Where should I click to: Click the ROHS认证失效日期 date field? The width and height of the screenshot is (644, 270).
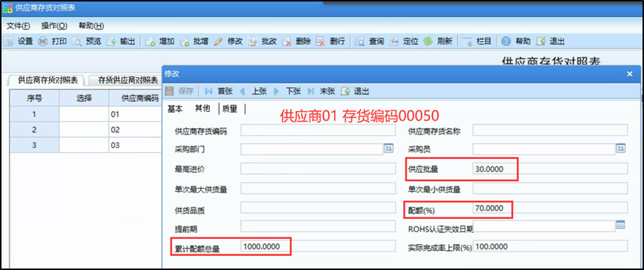pyautogui.click(x=544, y=226)
